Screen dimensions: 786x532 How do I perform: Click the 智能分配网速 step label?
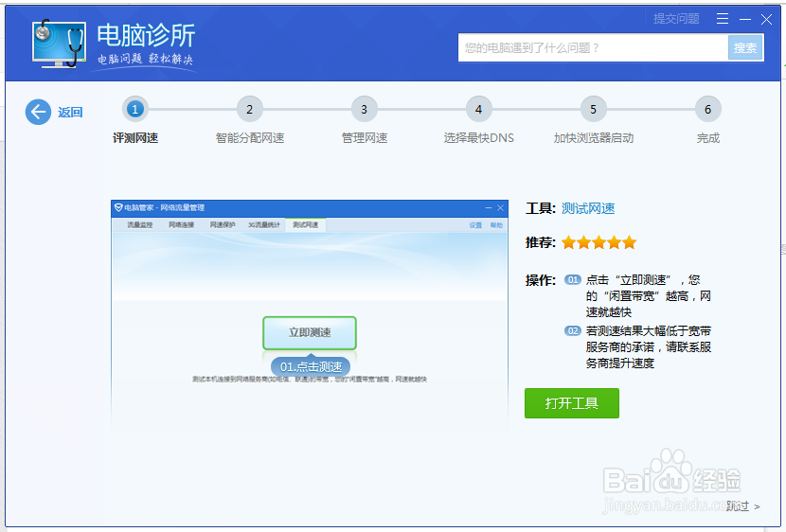tap(250, 138)
